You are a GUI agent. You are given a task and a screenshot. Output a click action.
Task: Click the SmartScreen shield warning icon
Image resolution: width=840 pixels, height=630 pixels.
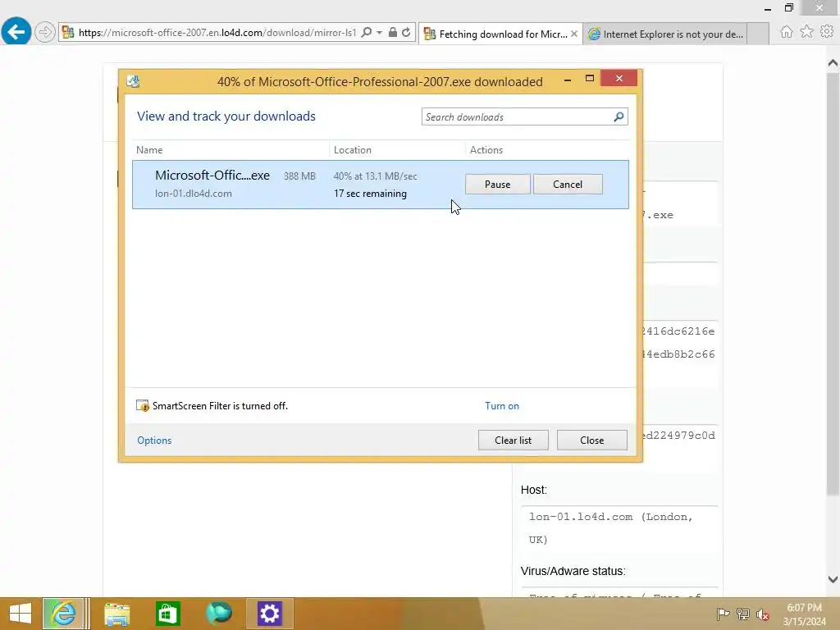(x=143, y=405)
